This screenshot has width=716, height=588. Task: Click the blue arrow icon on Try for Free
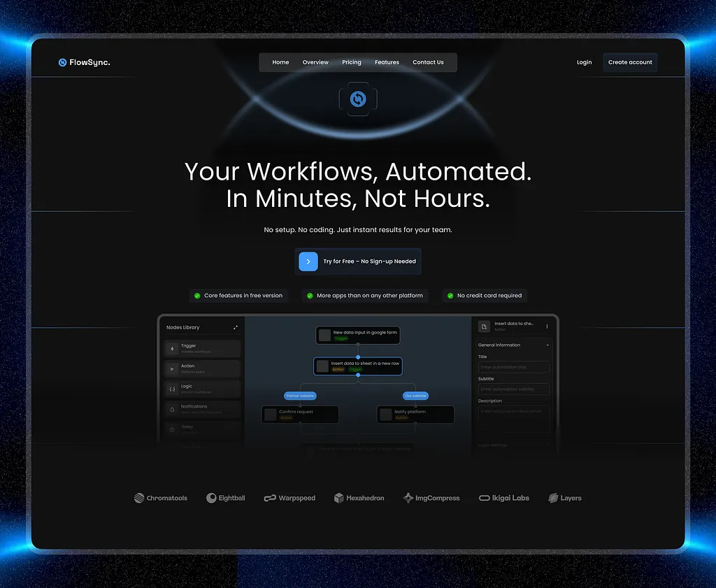[308, 261]
